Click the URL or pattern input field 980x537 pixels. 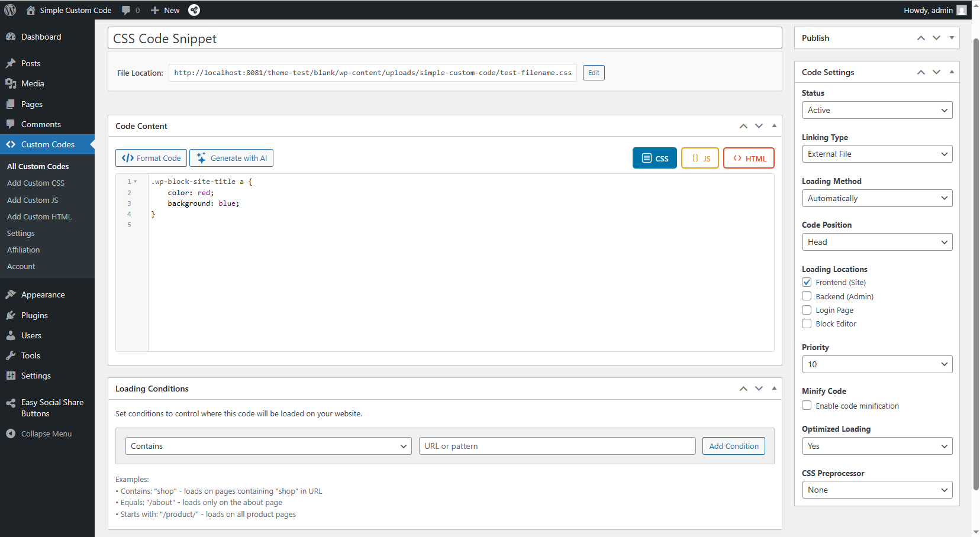[x=557, y=446]
